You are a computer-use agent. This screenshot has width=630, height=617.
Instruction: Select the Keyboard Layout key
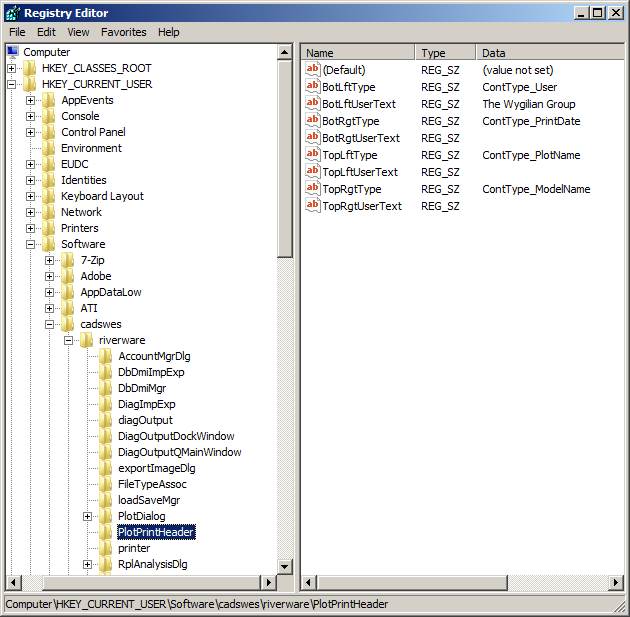102,196
